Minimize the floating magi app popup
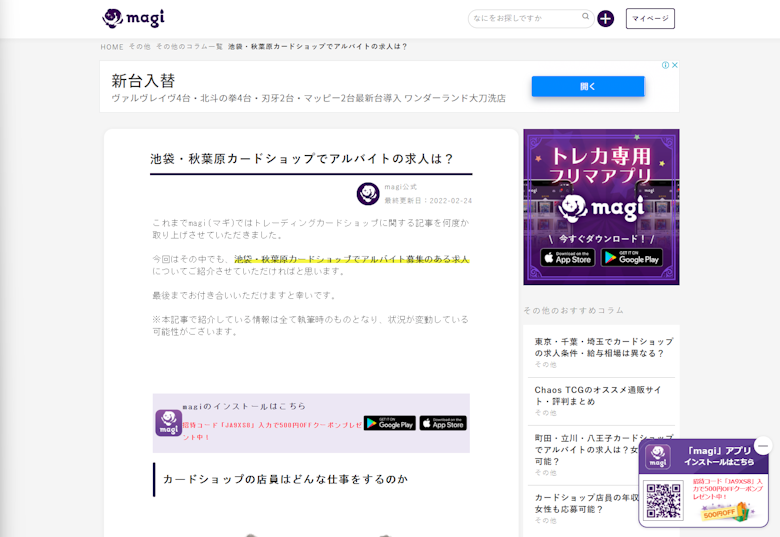The height and width of the screenshot is (537, 780). (x=763, y=446)
